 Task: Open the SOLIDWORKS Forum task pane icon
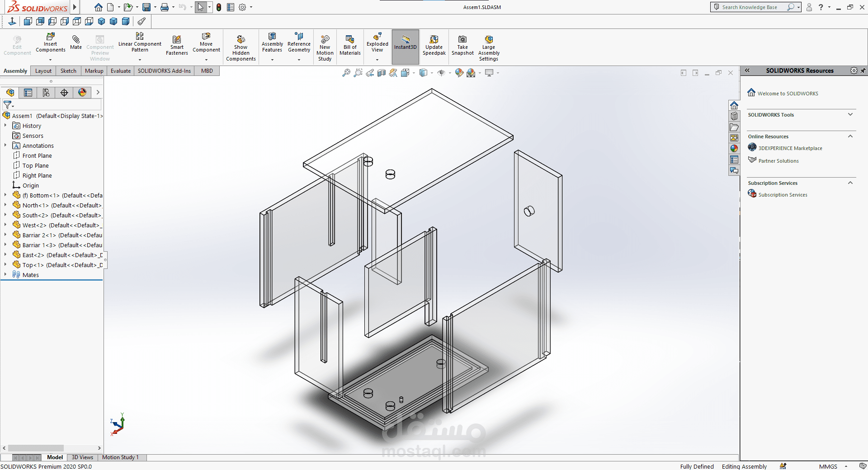pos(734,170)
